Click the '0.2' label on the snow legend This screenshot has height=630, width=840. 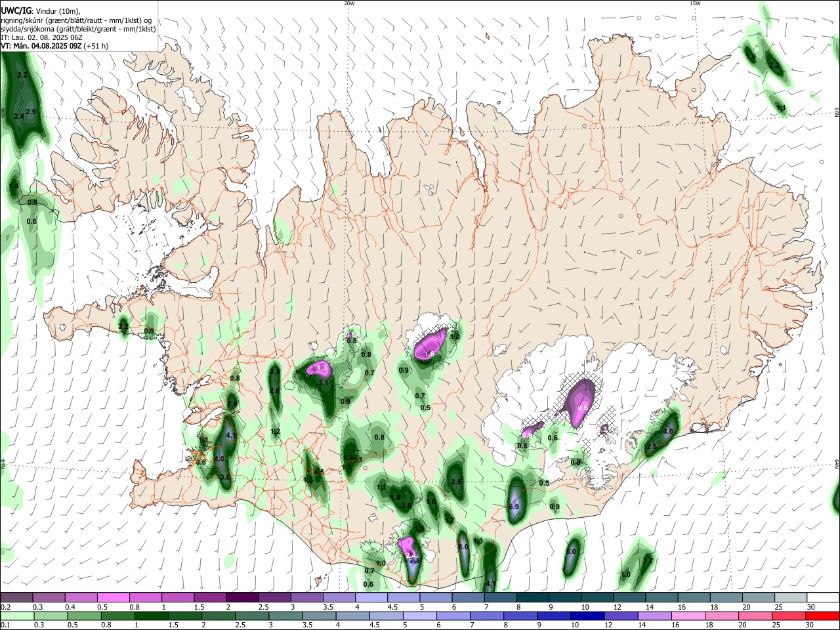pos(5,607)
